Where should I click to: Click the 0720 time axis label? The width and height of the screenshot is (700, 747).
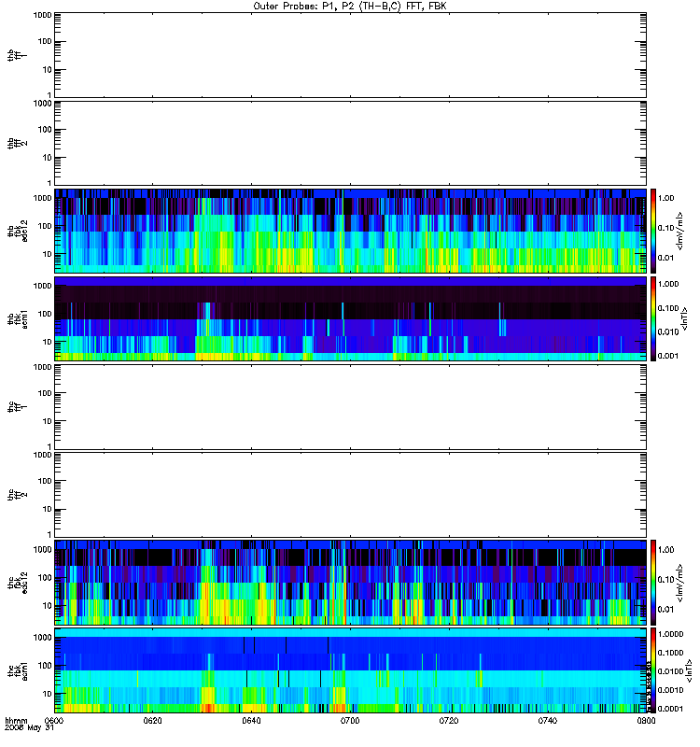pos(449,721)
